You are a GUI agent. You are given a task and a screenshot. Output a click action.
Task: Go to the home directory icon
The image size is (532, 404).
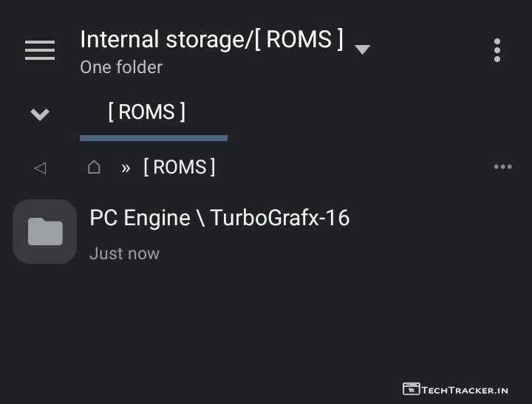94,167
